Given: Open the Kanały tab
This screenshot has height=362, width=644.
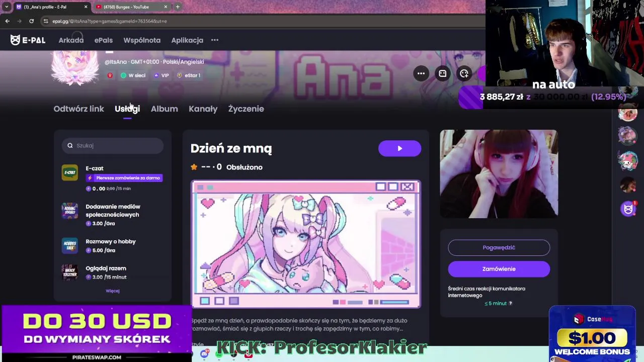Looking at the screenshot, I should click(203, 109).
